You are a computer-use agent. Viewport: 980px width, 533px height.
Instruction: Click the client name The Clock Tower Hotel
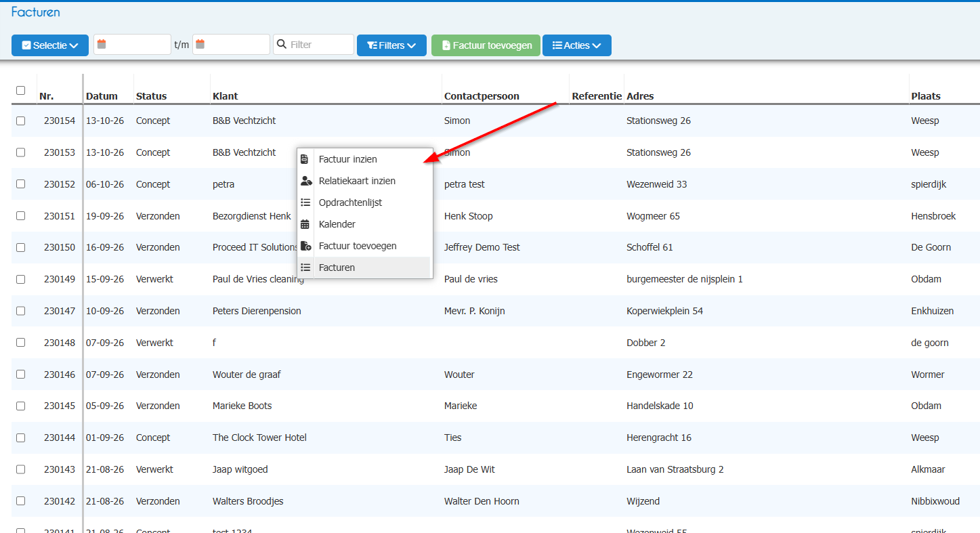(x=259, y=438)
